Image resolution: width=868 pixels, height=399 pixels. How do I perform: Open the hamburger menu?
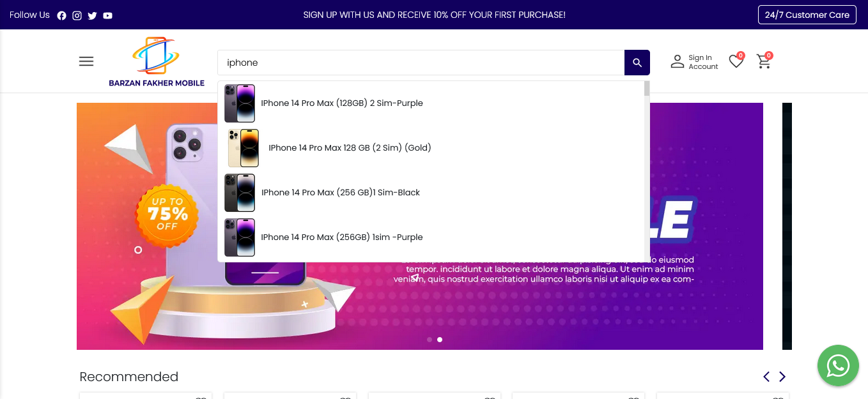pyautogui.click(x=86, y=61)
